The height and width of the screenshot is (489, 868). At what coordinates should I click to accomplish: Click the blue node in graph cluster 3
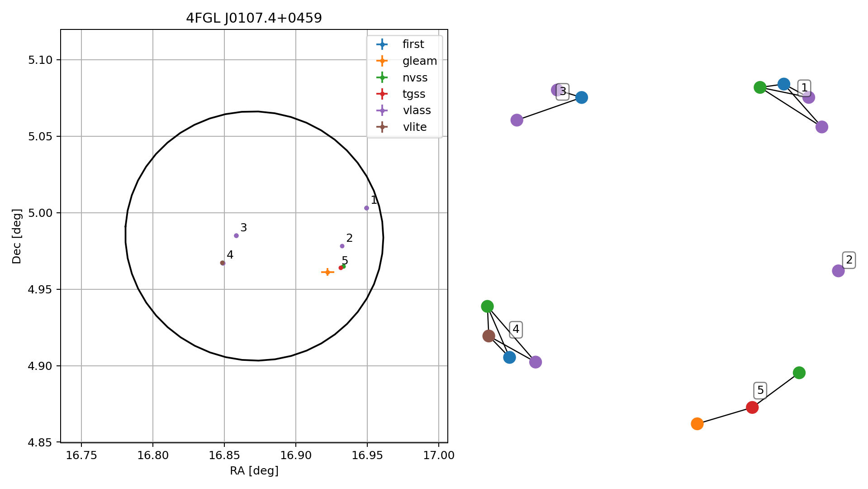pos(582,97)
